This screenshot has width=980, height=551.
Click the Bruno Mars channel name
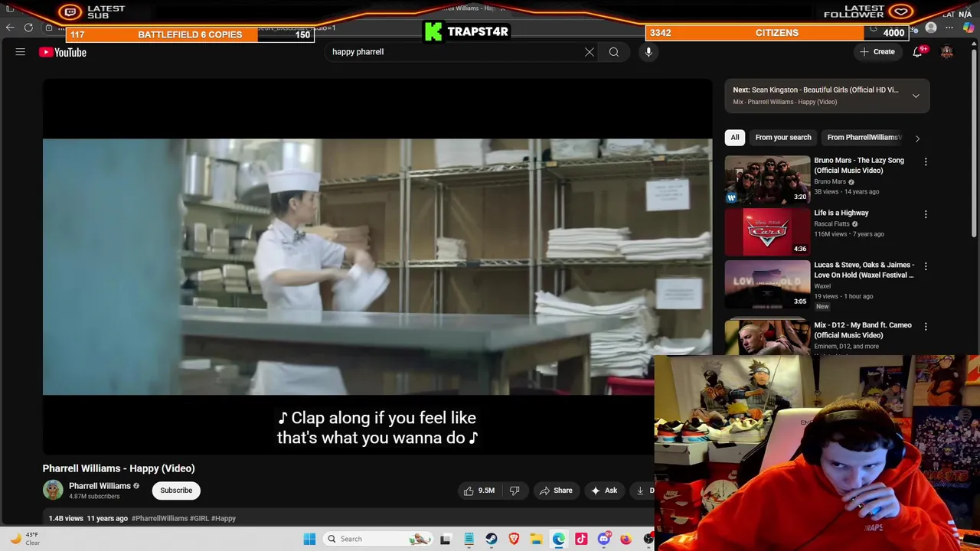point(830,181)
